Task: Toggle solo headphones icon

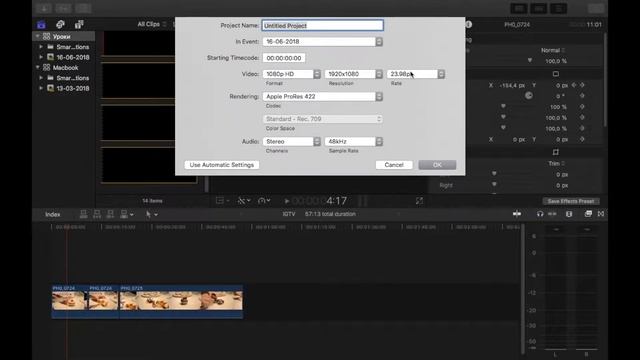Action: tap(540, 214)
